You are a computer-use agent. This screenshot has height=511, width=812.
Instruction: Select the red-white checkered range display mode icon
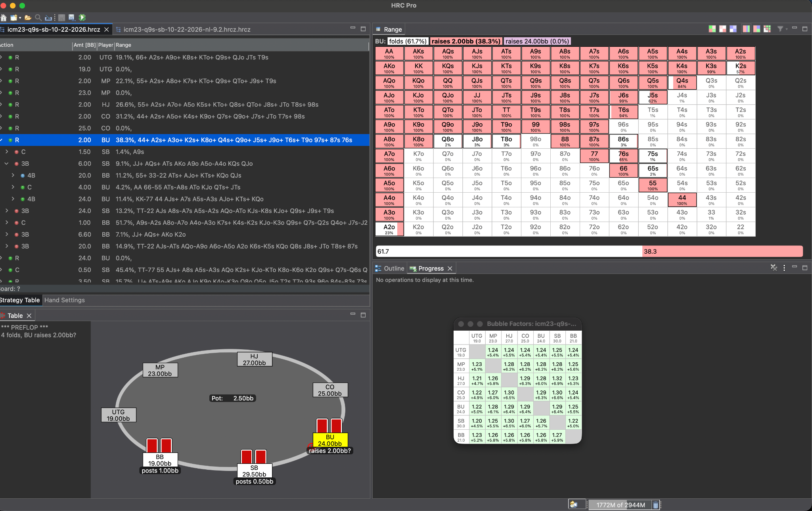click(722, 29)
